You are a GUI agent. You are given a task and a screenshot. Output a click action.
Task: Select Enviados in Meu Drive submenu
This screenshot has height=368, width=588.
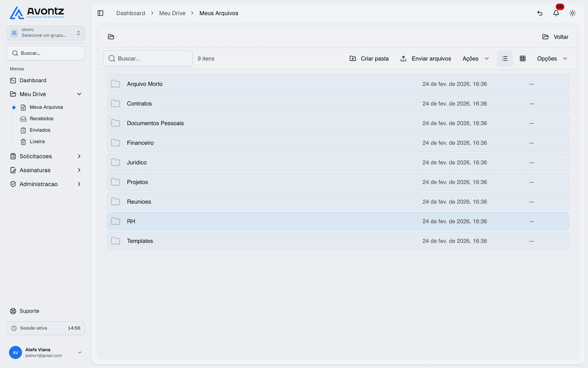tap(40, 130)
